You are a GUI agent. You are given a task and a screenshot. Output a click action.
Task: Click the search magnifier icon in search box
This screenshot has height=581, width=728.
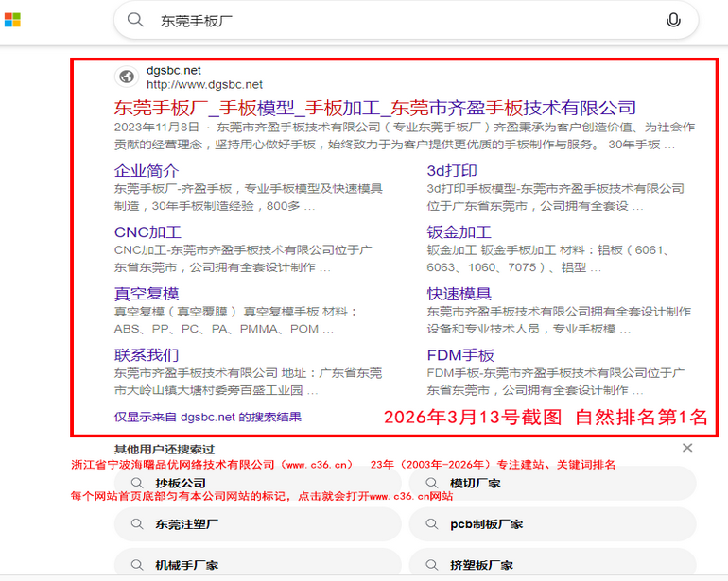[x=136, y=20]
